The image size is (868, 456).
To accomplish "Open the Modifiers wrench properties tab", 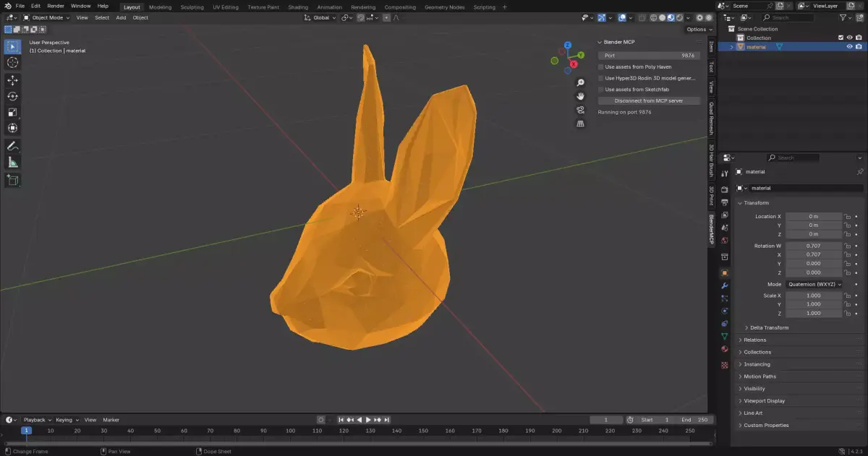I will pyautogui.click(x=725, y=285).
